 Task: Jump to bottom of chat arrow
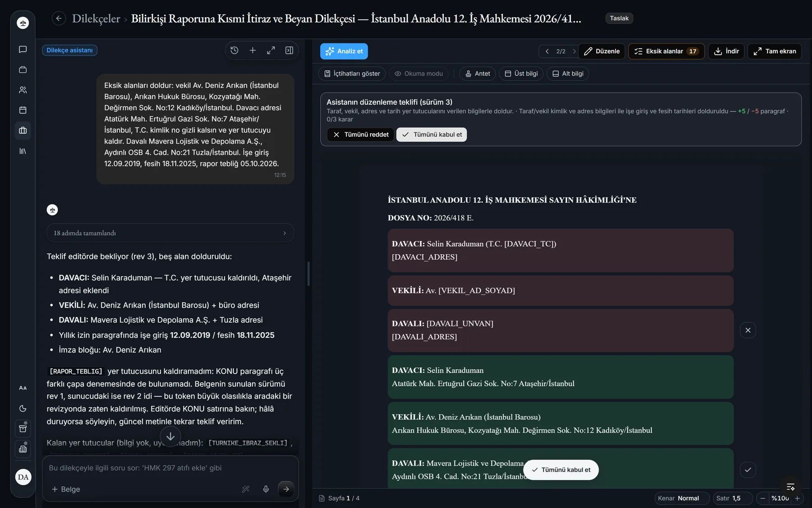tap(171, 437)
